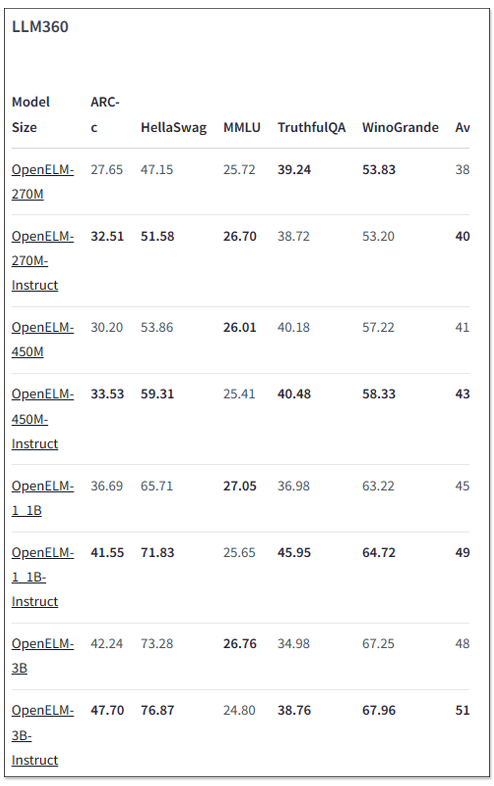Click the 76.87 HellaSwag score cell
This screenshot has height=786, width=494.
click(x=157, y=710)
